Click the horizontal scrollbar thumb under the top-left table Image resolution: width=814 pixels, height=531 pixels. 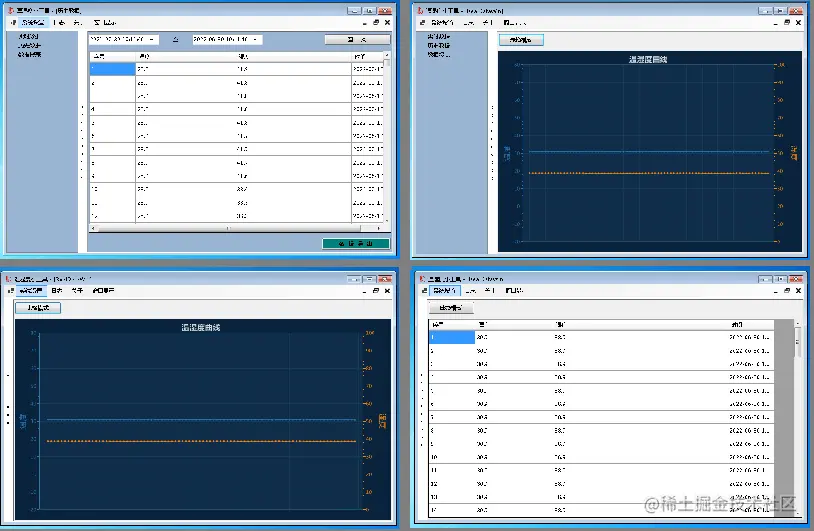[x=228, y=228]
